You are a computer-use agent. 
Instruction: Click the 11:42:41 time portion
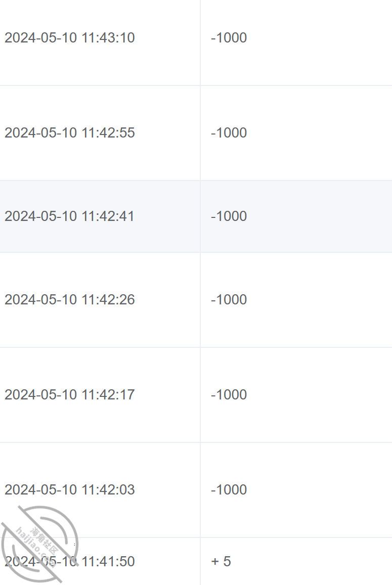(108, 216)
